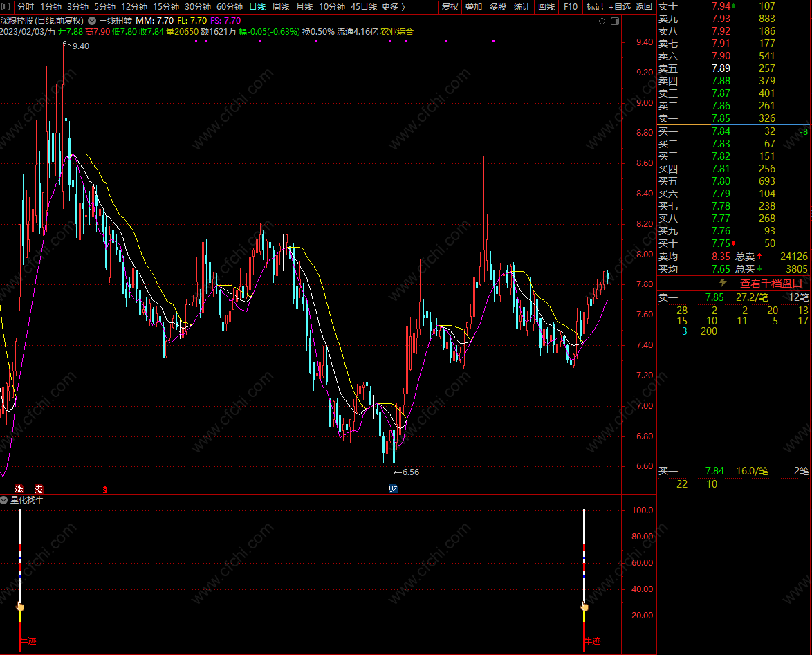
Task: Click the 多股 multi-stock button
Action: click(x=498, y=7)
